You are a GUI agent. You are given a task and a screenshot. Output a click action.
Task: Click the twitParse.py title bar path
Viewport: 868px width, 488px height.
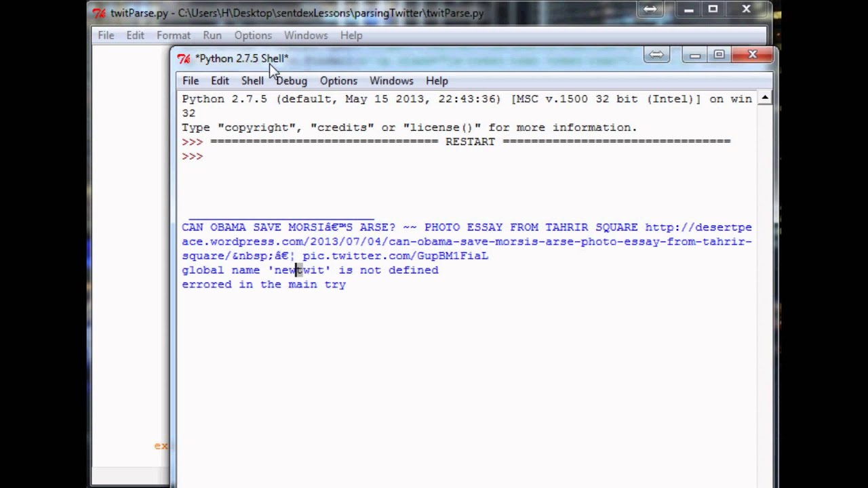click(297, 13)
